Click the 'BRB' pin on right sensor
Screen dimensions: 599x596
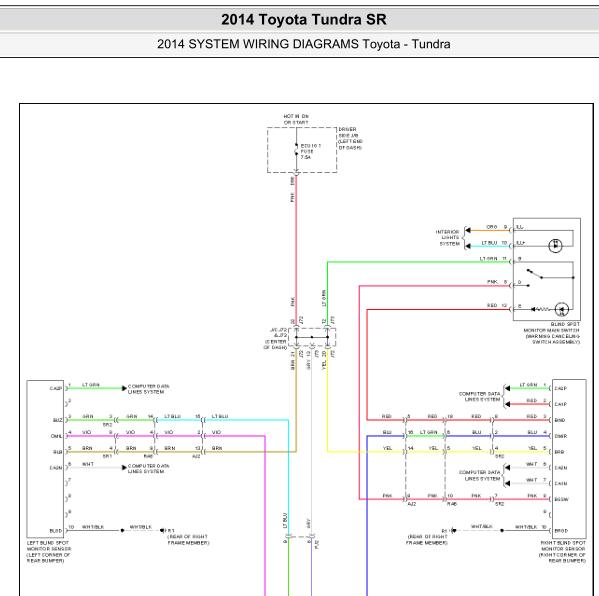pyautogui.click(x=559, y=452)
